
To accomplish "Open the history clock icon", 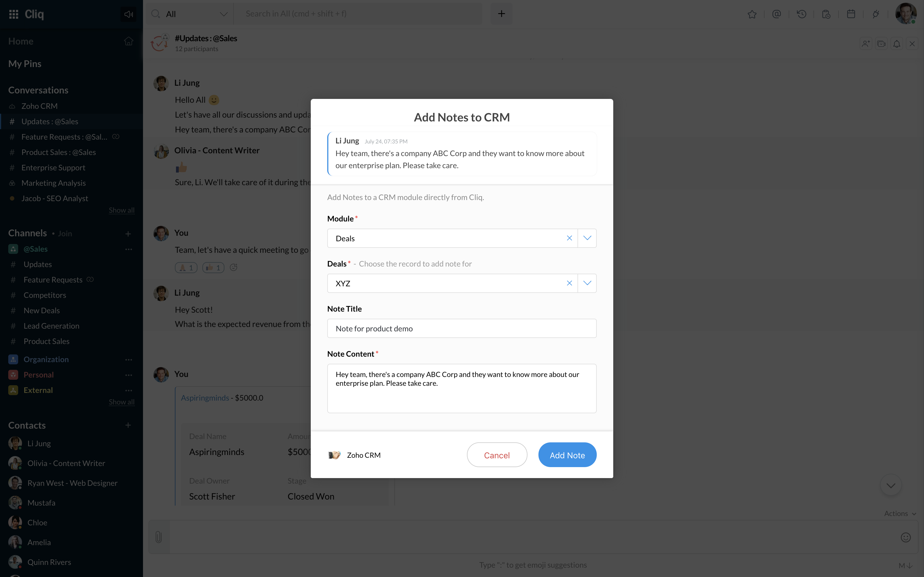I will coord(801,14).
